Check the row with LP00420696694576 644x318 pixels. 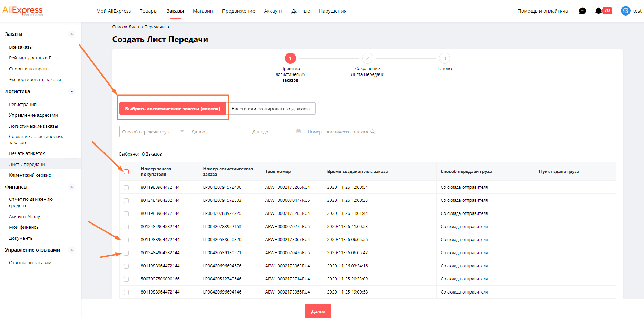pyautogui.click(x=126, y=266)
